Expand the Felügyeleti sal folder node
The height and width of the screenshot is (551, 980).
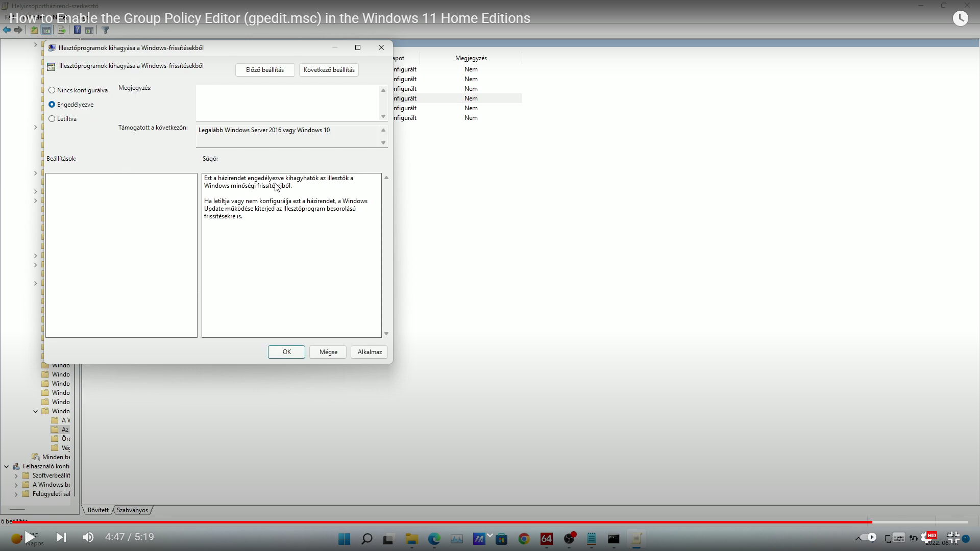pyautogui.click(x=16, y=494)
